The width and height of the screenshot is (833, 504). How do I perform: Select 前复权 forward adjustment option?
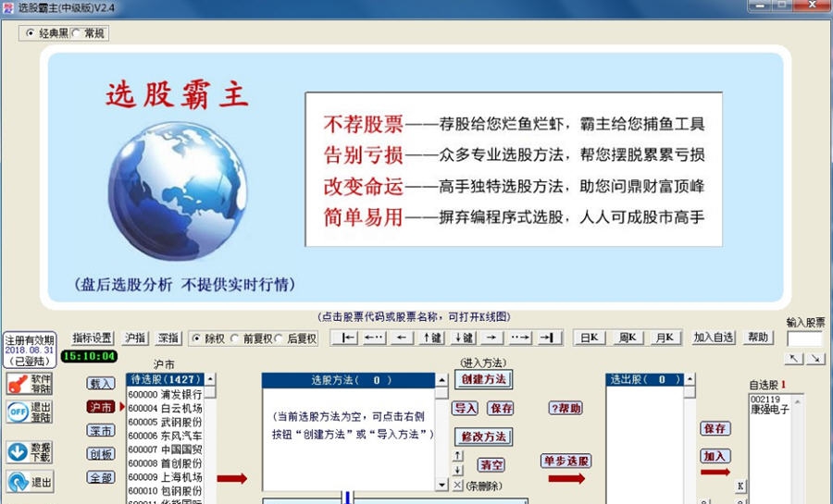pos(252,338)
